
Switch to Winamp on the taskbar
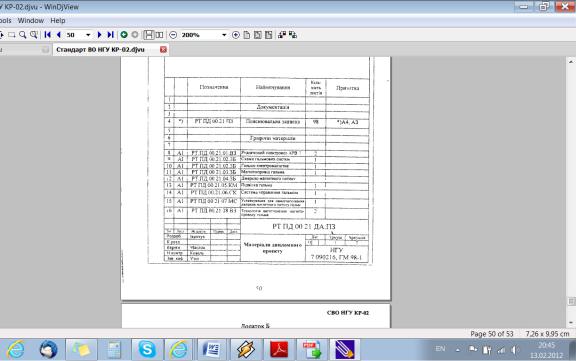pyautogui.click(x=245, y=349)
